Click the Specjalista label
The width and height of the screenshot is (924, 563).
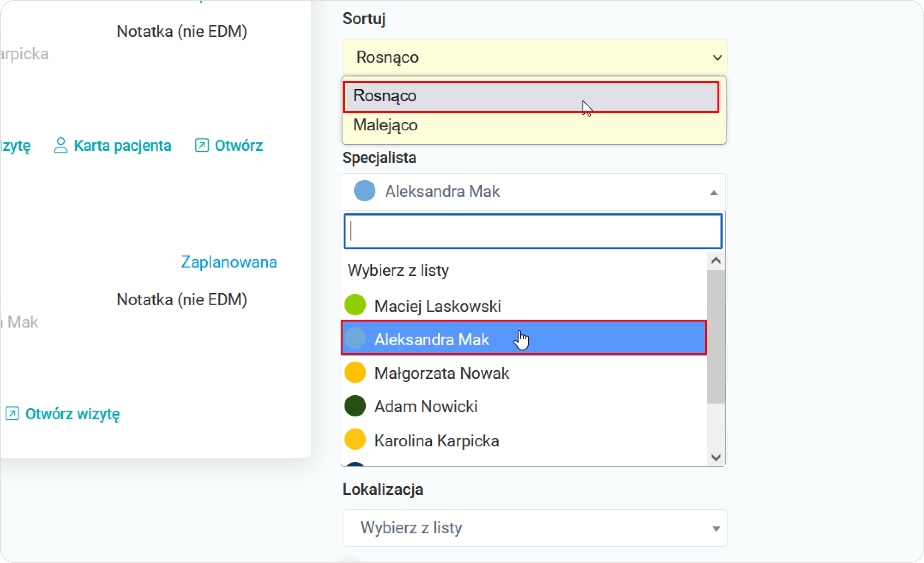tap(379, 158)
